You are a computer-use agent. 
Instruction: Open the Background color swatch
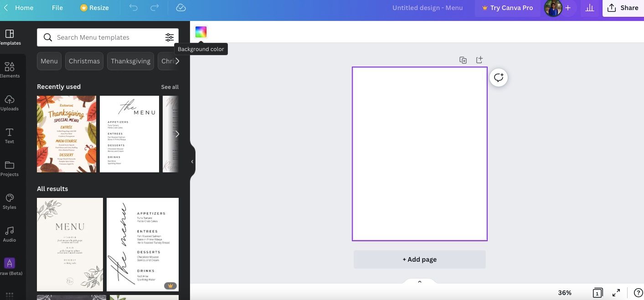click(201, 31)
